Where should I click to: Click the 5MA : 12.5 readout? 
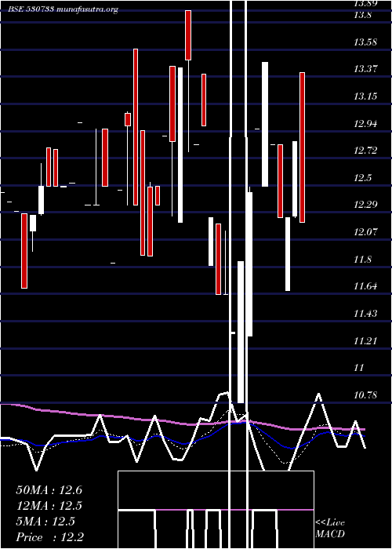pos(45,522)
